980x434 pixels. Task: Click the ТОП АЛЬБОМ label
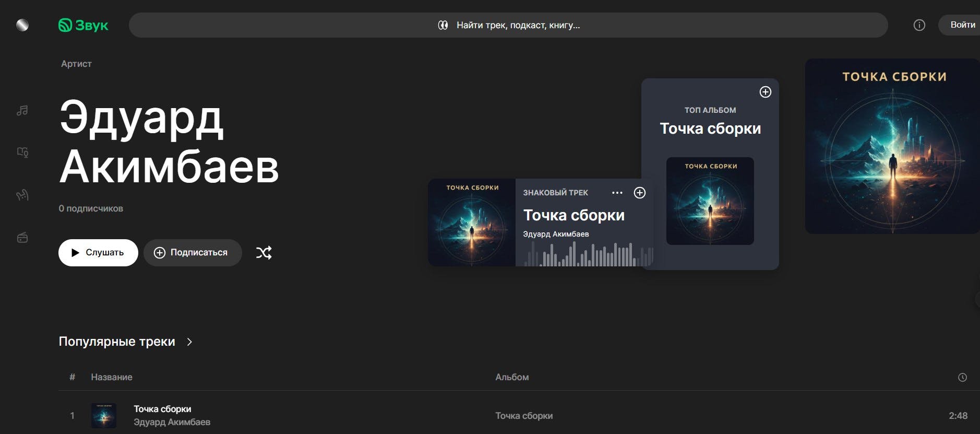710,110
